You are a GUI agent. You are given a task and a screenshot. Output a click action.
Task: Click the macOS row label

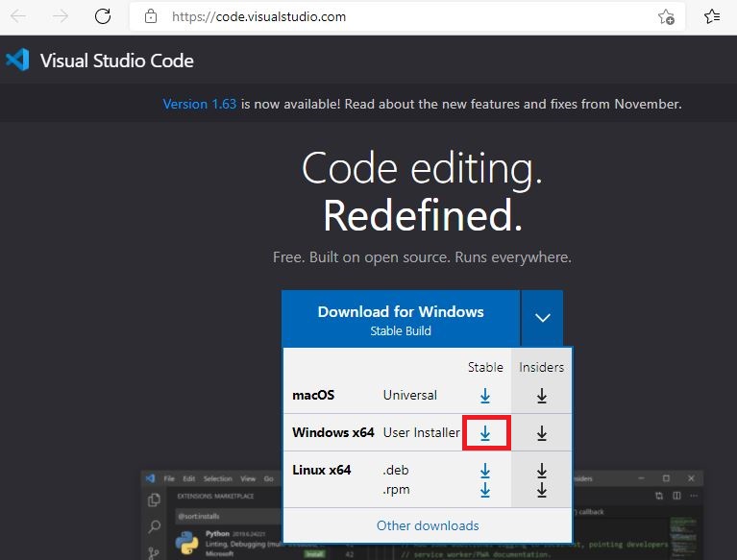click(x=313, y=395)
